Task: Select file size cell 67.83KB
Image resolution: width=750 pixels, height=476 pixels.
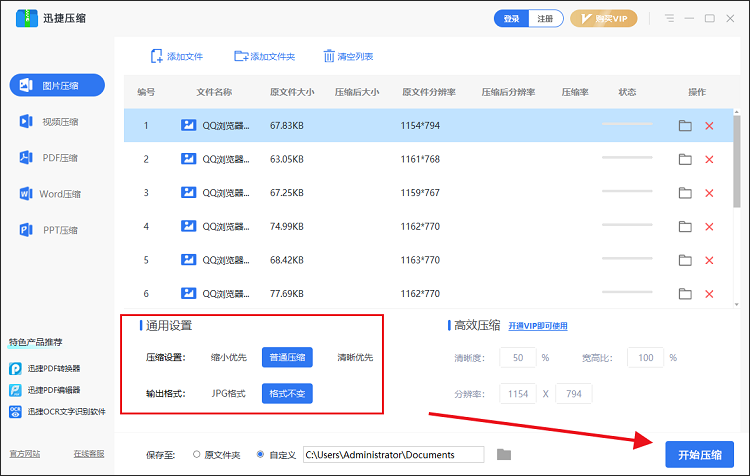Action: point(287,125)
